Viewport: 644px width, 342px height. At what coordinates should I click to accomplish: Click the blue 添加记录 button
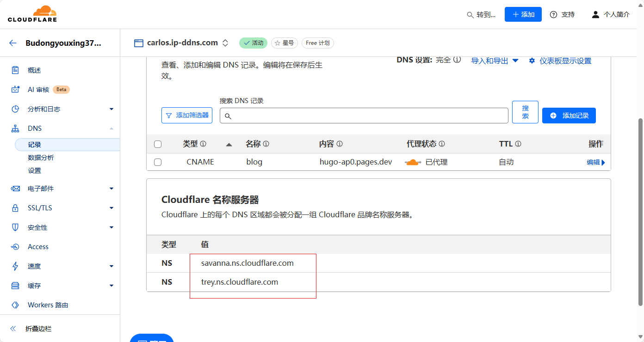click(569, 116)
